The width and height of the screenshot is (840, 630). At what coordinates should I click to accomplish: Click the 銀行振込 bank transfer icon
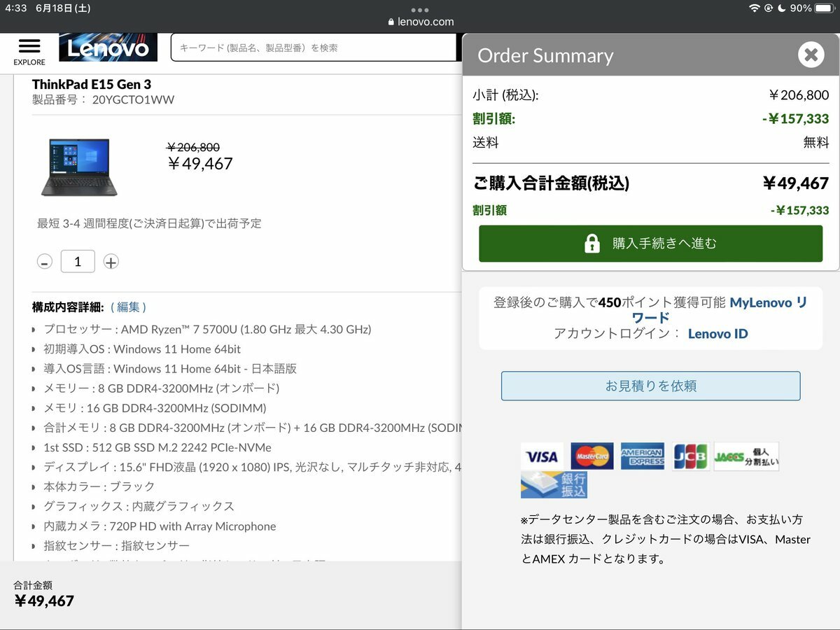pyautogui.click(x=554, y=485)
